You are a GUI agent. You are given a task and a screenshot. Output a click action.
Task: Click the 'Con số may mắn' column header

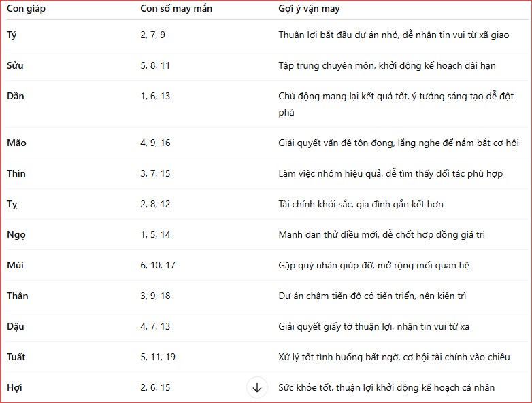[x=176, y=8]
